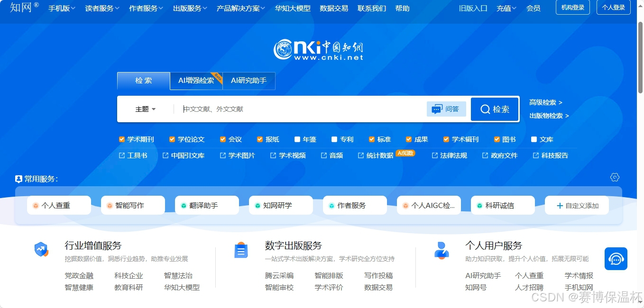Click the 翻译助手 green cube icon

(184, 206)
